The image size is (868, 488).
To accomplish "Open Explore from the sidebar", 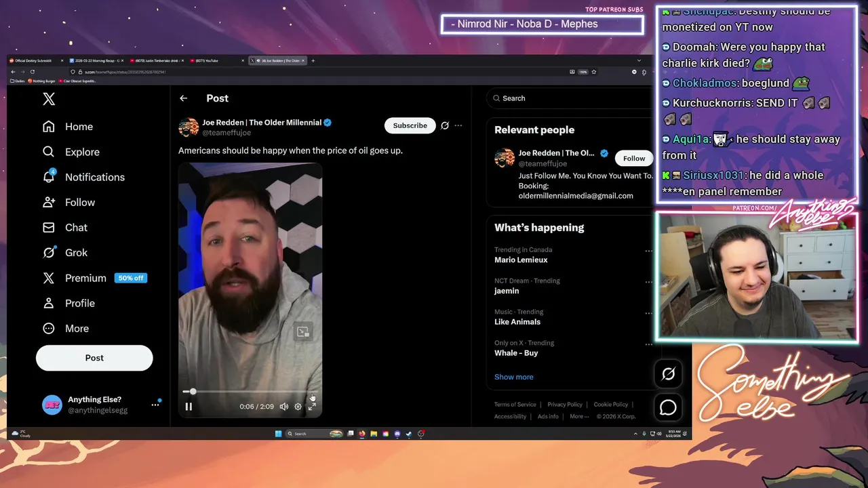I will [71, 152].
